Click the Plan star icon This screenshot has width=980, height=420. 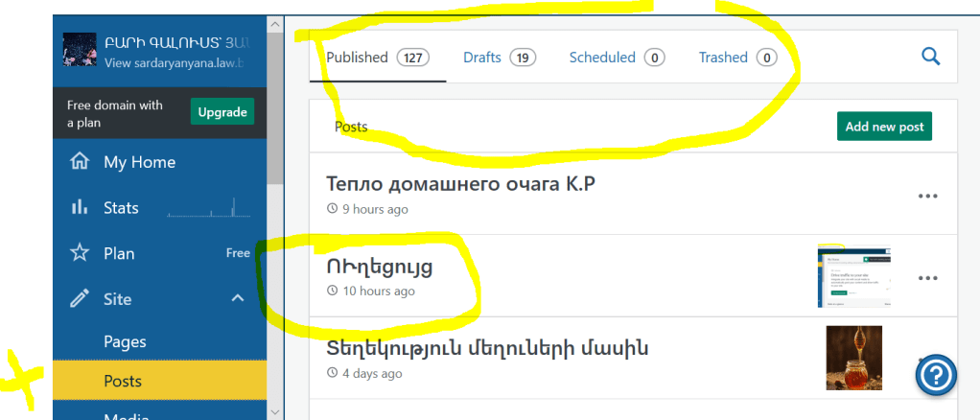pyautogui.click(x=80, y=253)
